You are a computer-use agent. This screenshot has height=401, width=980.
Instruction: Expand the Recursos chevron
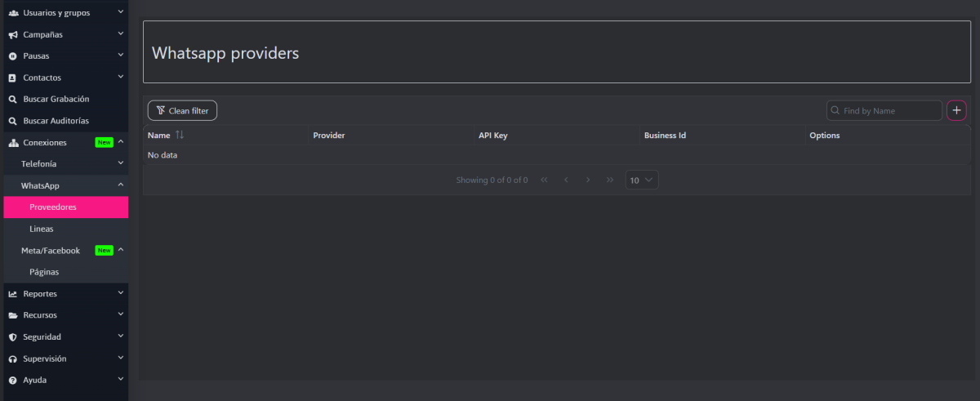121,314
